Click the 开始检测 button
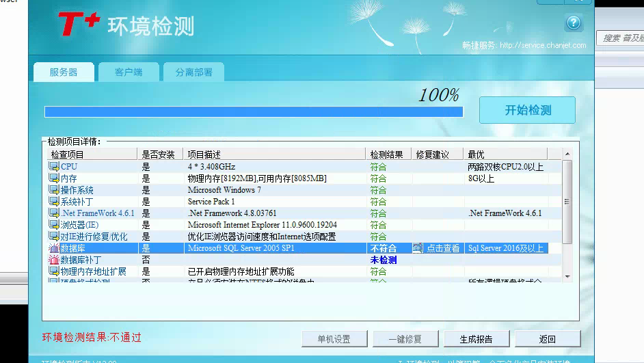 (527, 110)
